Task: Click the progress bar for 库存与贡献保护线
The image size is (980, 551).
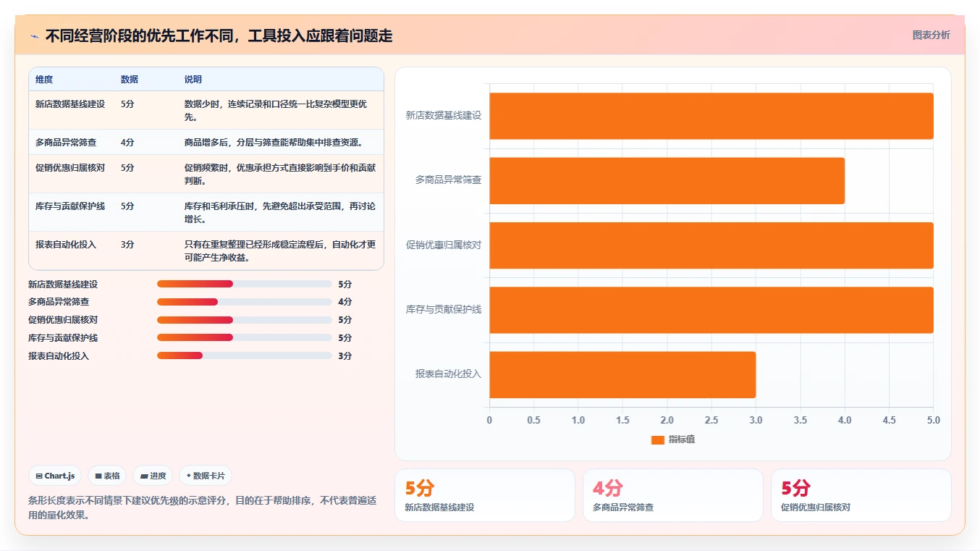Action: pyautogui.click(x=245, y=338)
